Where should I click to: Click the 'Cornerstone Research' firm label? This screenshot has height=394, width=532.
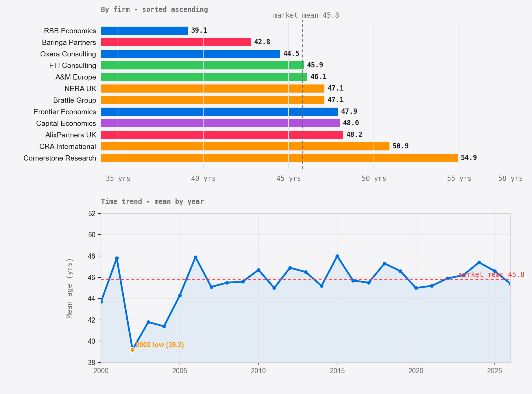point(60,158)
